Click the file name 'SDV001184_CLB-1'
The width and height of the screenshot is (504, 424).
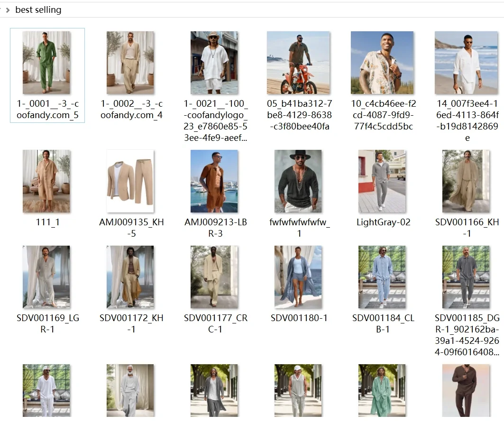pyautogui.click(x=383, y=323)
